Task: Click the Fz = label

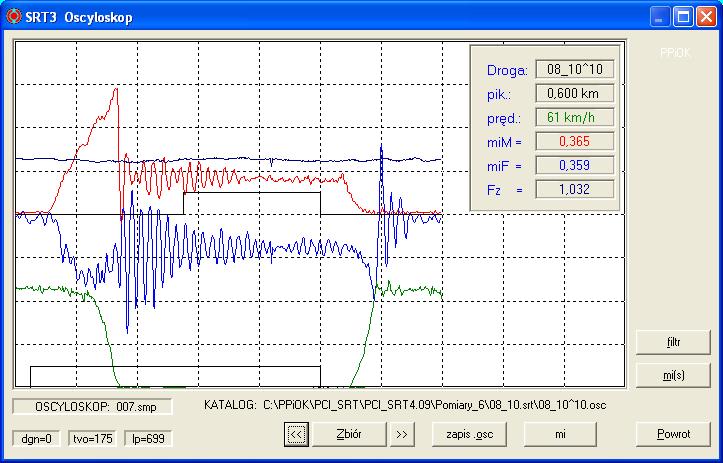Action: point(505,190)
